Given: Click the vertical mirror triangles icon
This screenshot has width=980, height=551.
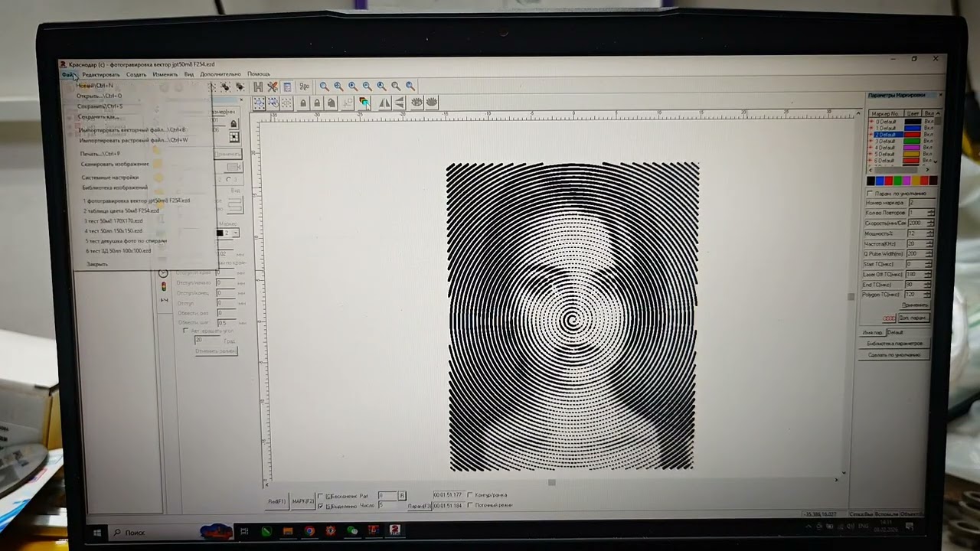Looking at the screenshot, I should (x=400, y=103).
